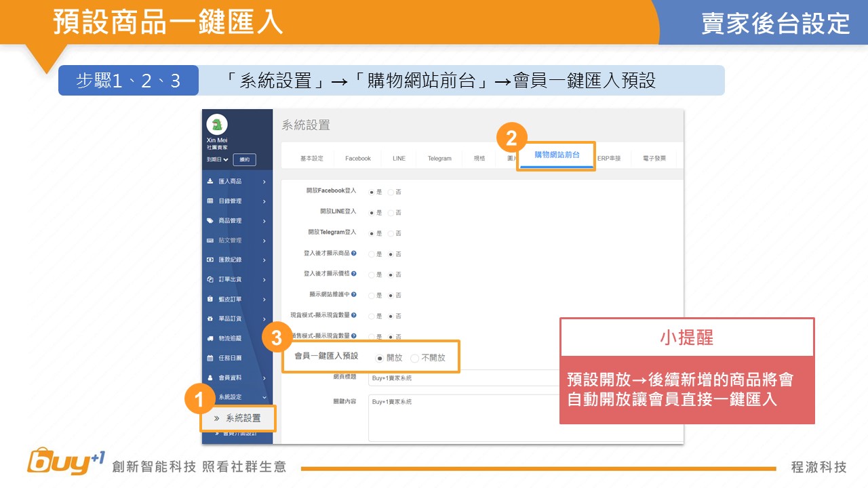
Task: Click the green dinosaur profile avatar
Action: pyautogui.click(x=216, y=125)
